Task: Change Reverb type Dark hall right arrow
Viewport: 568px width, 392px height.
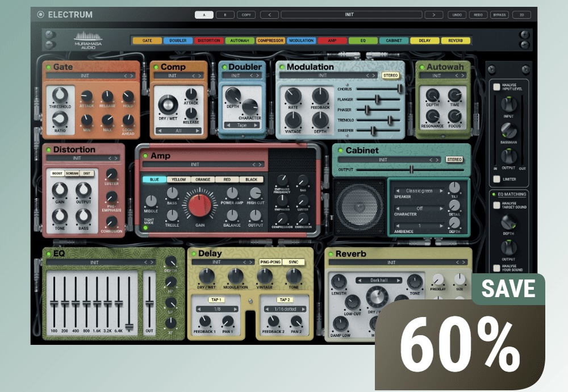Action: point(398,281)
